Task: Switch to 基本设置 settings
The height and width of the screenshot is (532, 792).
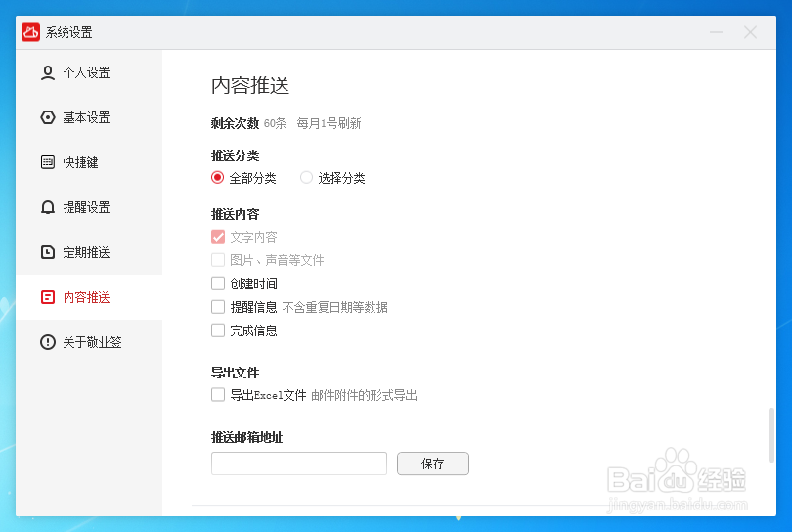Action: click(89, 117)
